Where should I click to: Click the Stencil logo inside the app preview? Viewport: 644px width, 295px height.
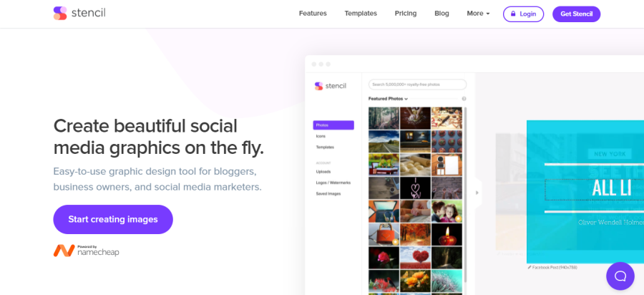point(330,86)
